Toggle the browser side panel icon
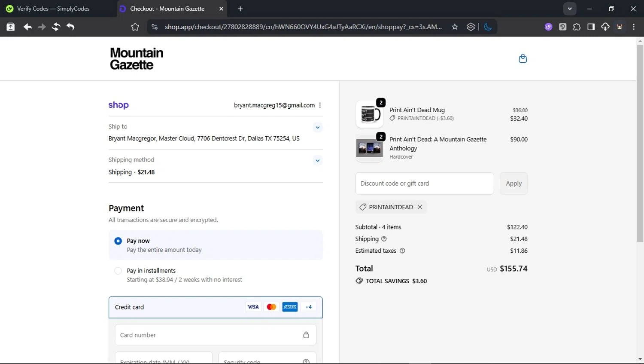 point(591,27)
